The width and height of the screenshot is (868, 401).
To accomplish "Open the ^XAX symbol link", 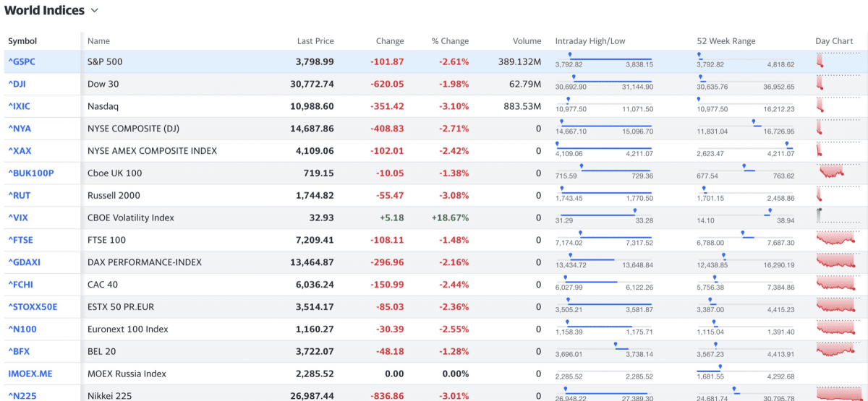I will [x=20, y=152].
